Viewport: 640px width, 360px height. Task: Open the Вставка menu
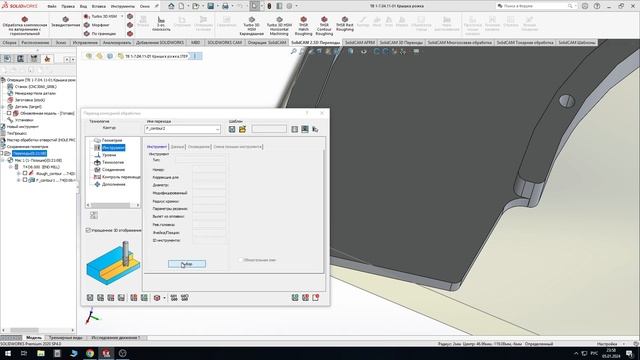pyautogui.click(x=98, y=7)
